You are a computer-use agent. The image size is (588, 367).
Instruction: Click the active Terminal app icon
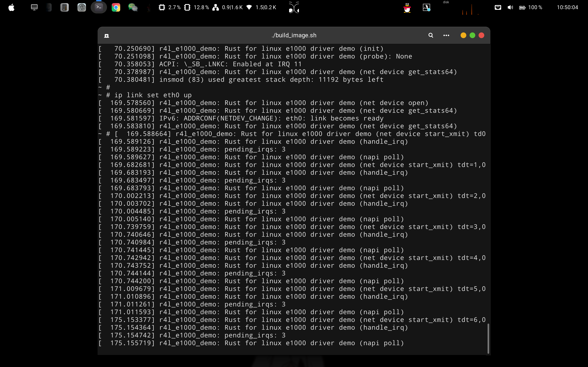[x=99, y=8]
